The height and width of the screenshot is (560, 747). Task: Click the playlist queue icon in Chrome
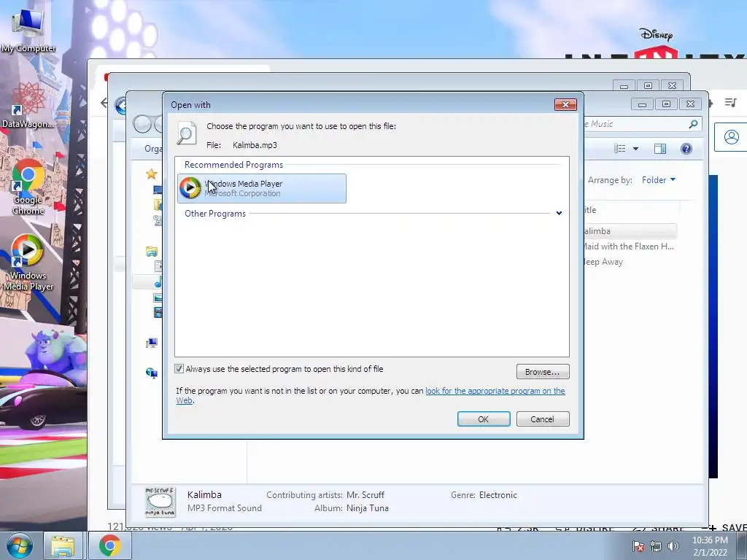point(730,102)
